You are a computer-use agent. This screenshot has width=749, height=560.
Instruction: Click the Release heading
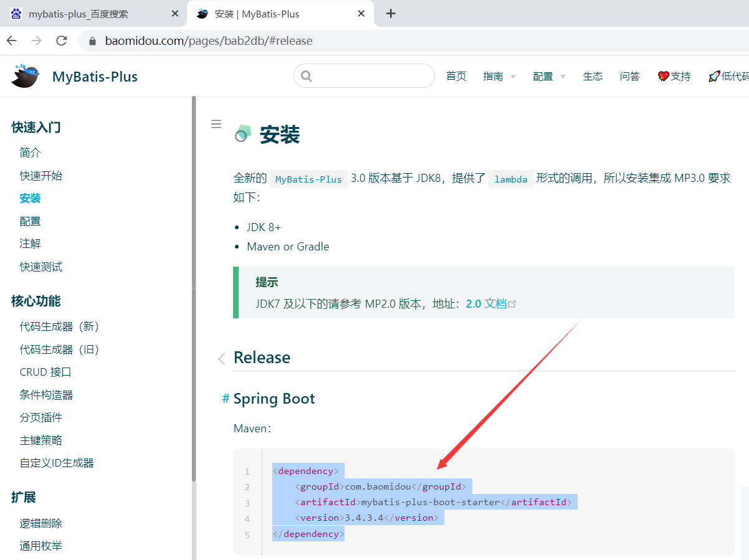[262, 358]
